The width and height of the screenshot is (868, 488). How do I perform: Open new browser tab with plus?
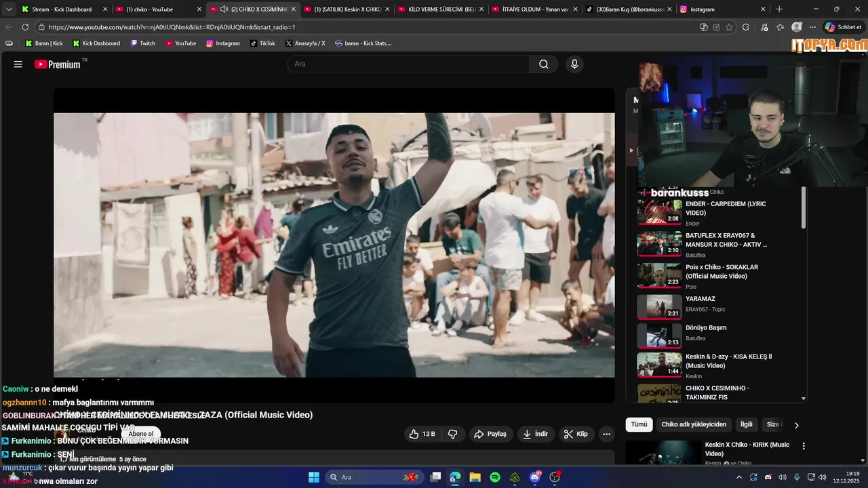[x=779, y=9]
